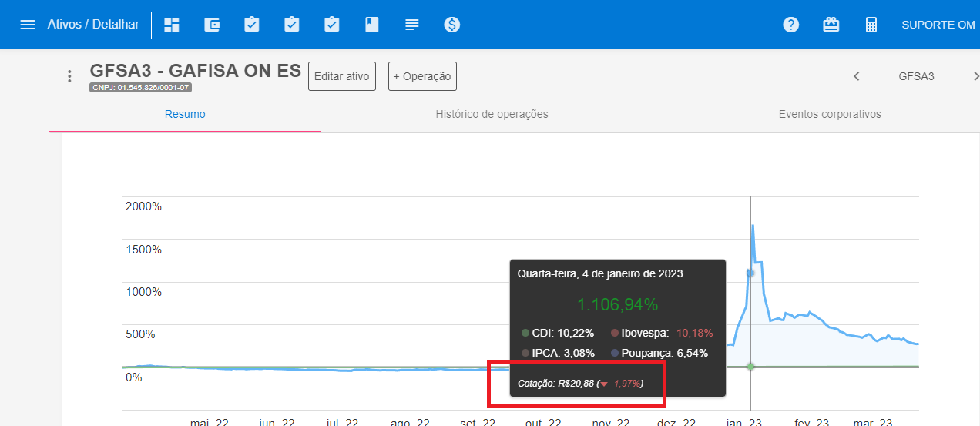Click the last clipboard-check icon
Image resolution: width=980 pixels, height=426 pixels.
(x=332, y=25)
